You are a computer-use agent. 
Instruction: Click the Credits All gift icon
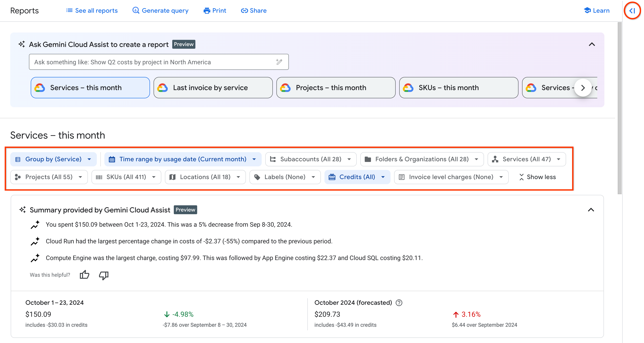pos(332,177)
